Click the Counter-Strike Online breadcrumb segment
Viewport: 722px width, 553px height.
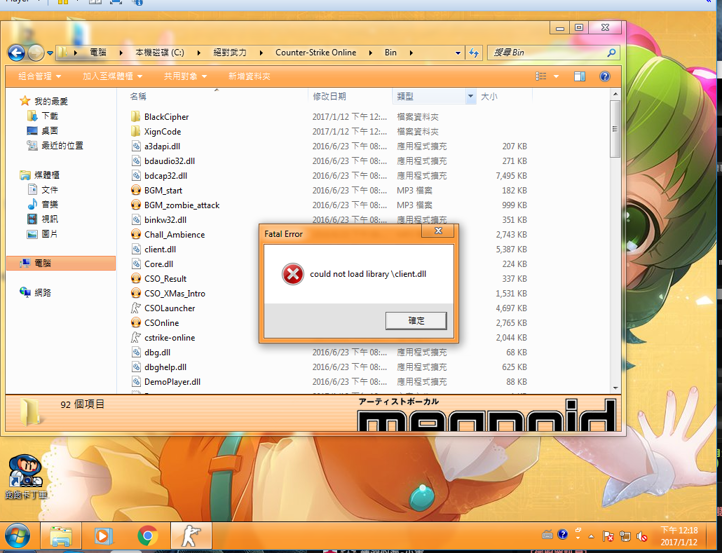tap(316, 52)
